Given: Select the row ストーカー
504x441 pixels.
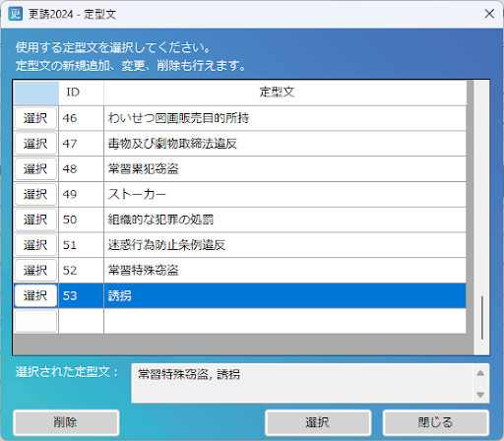Looking at the screenshot, I should (284, 194).
